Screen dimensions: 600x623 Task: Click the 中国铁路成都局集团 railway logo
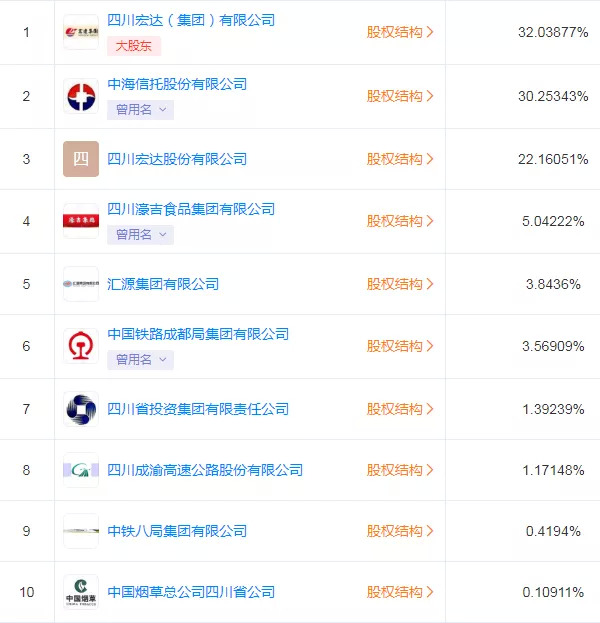[x=81, y=346]
